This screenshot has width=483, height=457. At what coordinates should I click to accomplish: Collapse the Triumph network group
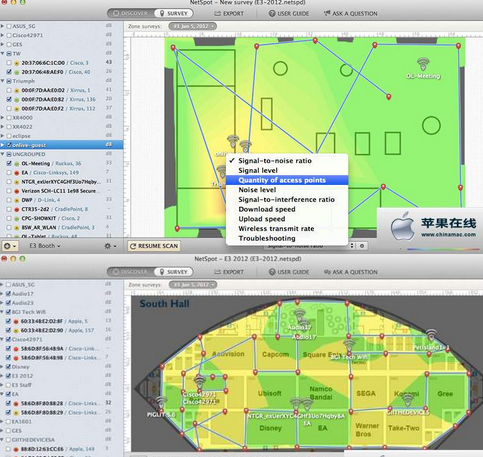pyautogui.click(x=3, y=81)
